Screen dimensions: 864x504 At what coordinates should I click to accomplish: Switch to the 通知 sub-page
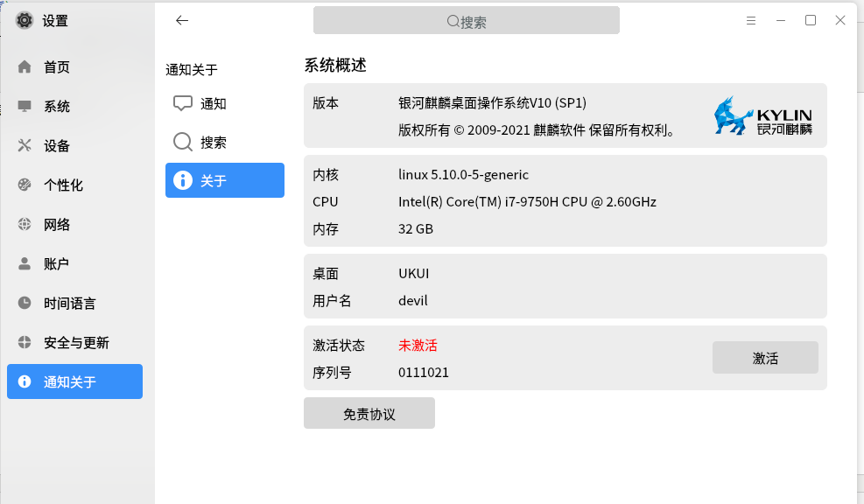[x=225, y=103]
